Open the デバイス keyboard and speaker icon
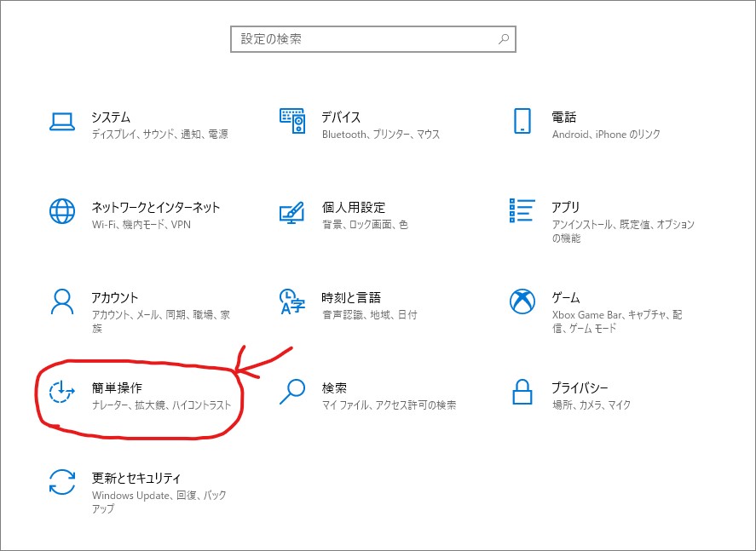The height and width of the screenshot is (551, 756). click(292, 121)
